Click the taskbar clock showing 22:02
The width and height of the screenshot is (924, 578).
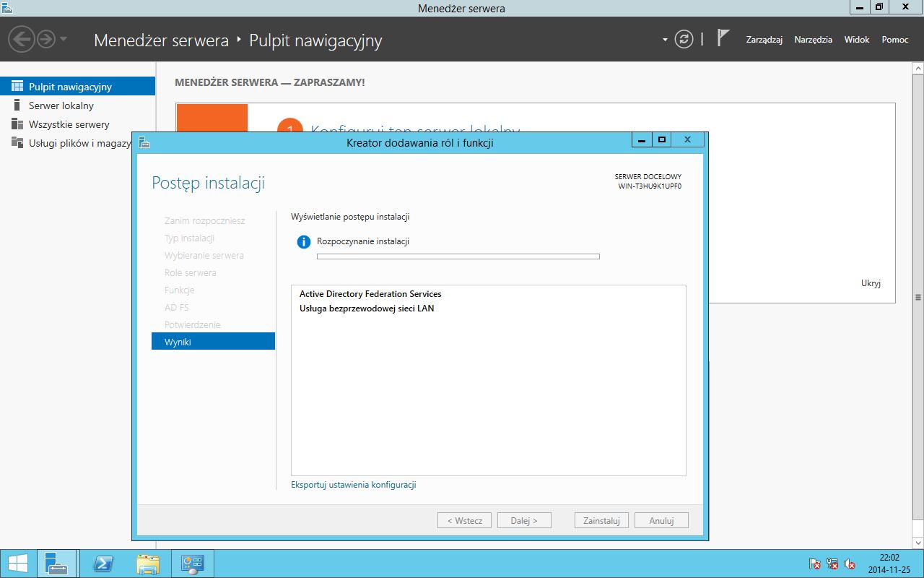point(889,564)
